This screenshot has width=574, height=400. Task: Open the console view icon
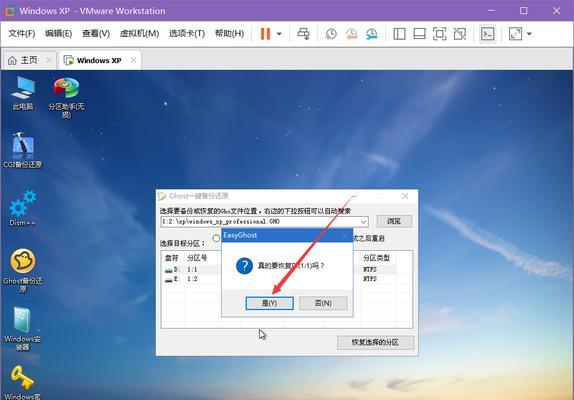point(487,34)
